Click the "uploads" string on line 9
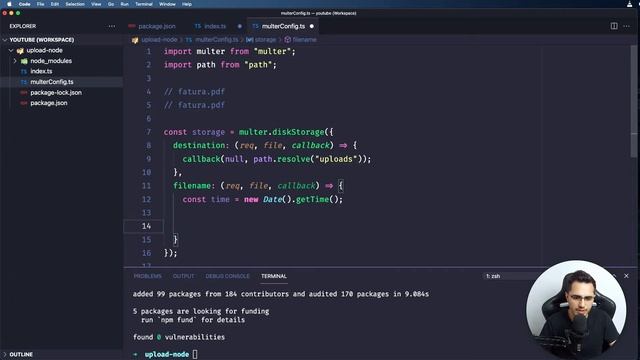The width and height of the screenshot is (640, 360). coord(336,159)
